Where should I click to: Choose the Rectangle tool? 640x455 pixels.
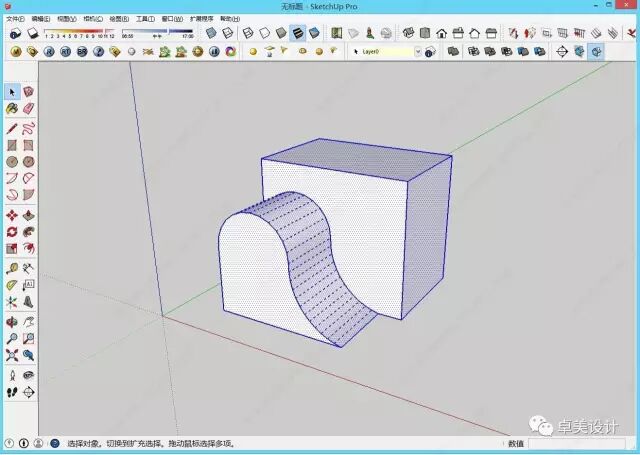click(x=12, y=145)
